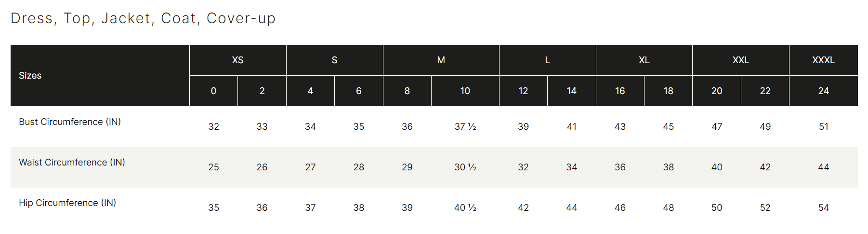Screen dimensions: 868x234
Task: Click the XL size group header
Action: 644,60
